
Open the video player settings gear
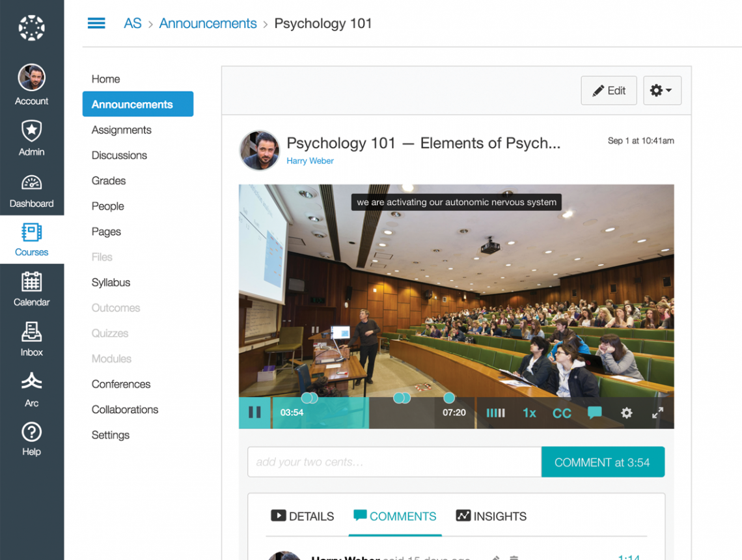(626, 413)
